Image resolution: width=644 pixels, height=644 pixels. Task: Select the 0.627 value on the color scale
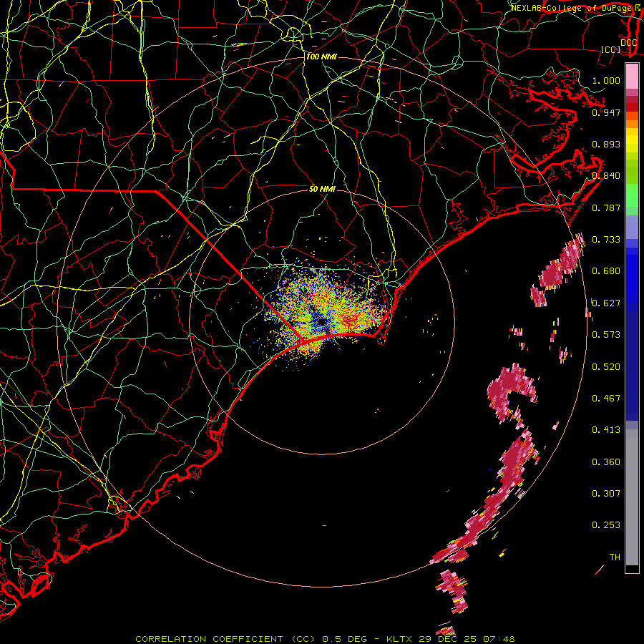tap(606, 303)
